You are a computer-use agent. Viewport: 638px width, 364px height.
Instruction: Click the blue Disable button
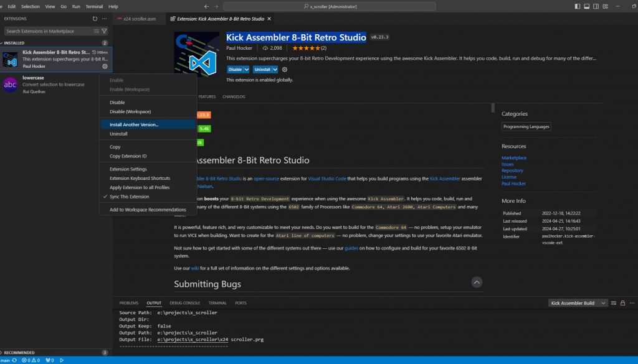coord(235,70)
